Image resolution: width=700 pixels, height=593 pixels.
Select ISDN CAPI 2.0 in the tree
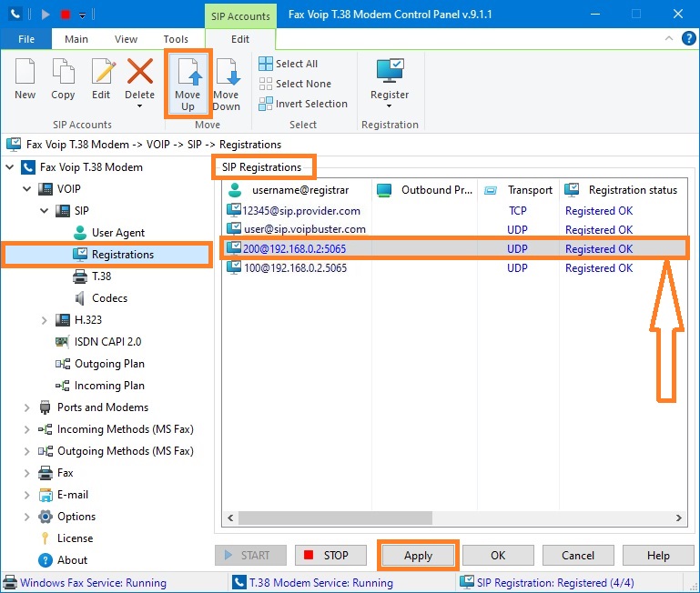pyautogui.click(x=107, y=342)
